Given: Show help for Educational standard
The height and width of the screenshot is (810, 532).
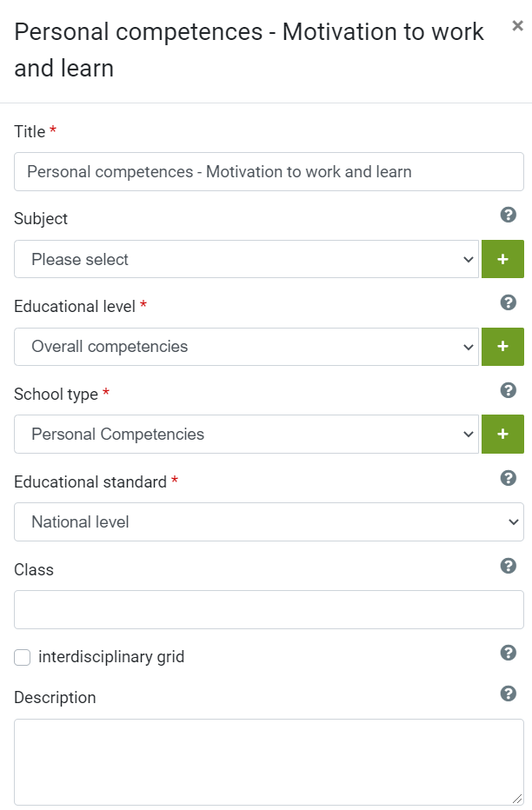Looking at the screenshot, I should [x=509, y=478].
